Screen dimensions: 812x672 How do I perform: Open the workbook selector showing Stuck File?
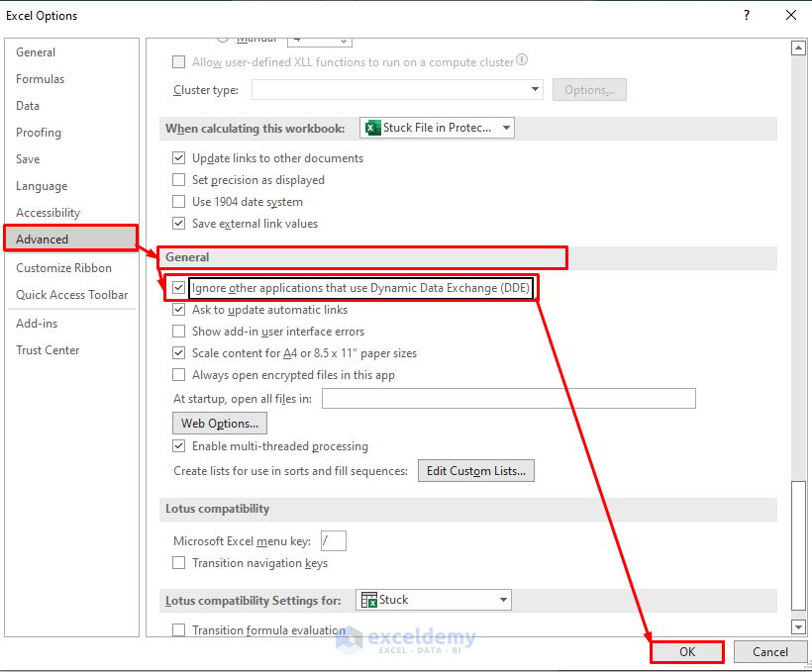(505, 127)
